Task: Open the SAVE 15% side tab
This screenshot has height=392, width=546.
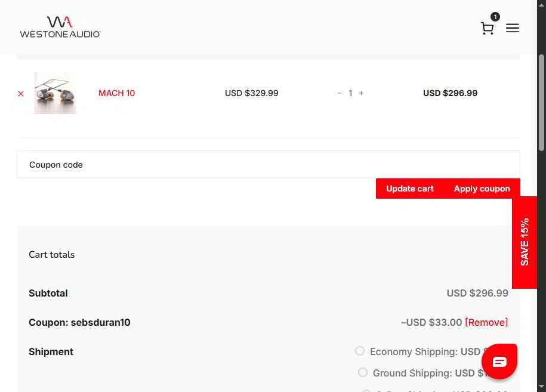Action: 525,242
